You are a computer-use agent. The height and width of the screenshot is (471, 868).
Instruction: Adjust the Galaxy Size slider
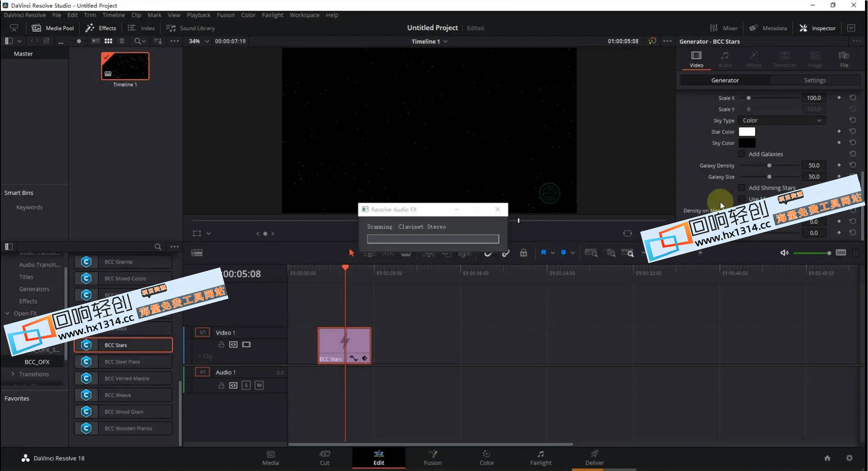tap(769, 177)
